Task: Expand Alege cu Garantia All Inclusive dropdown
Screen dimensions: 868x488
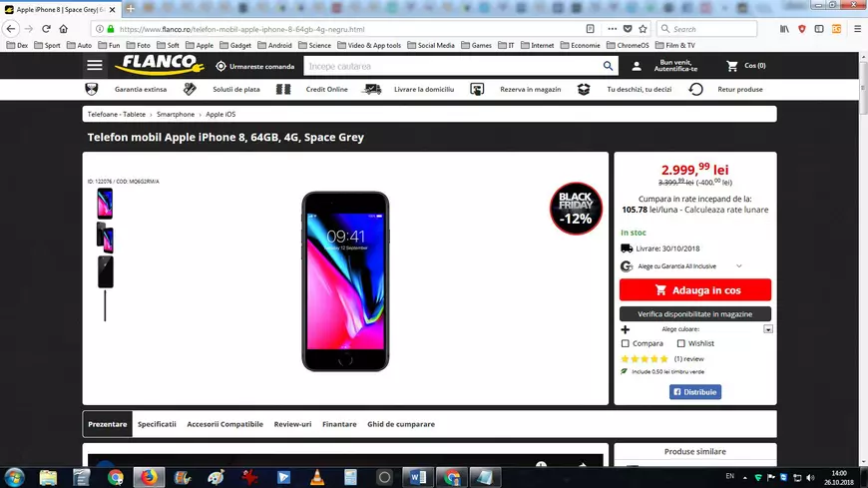Action: click(x=738, y=266)
